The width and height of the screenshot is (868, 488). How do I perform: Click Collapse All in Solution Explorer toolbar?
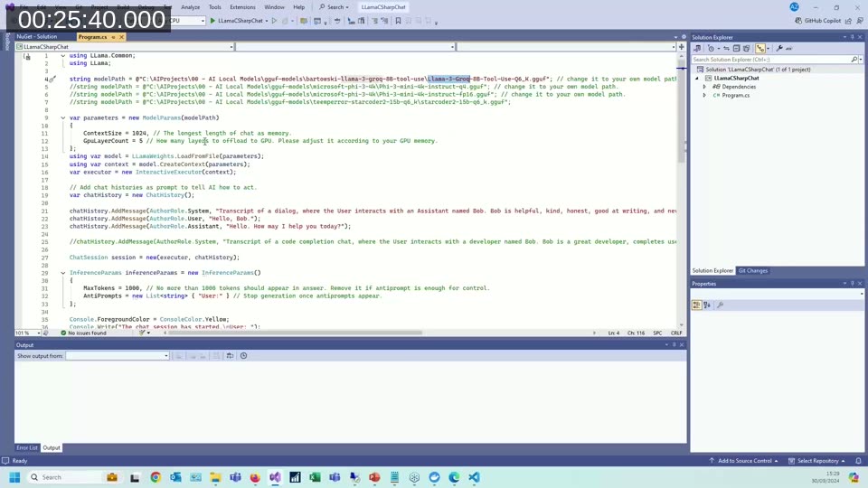[x=736, y=49]
